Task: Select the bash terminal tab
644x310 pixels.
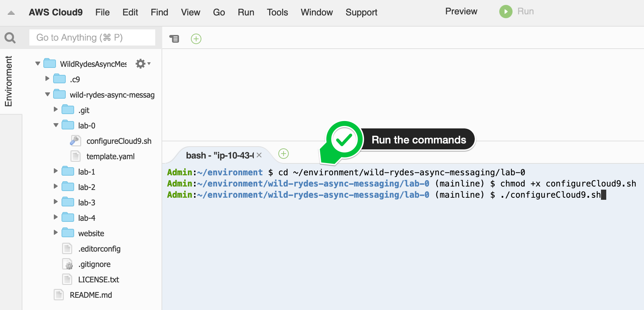Action: (x=220, y=155)
